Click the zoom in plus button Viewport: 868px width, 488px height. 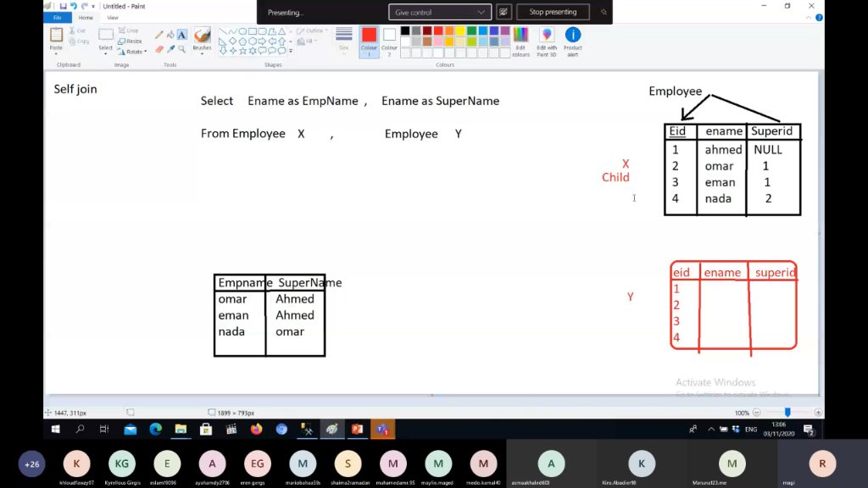pyautogui.click(x=818, y=413)
